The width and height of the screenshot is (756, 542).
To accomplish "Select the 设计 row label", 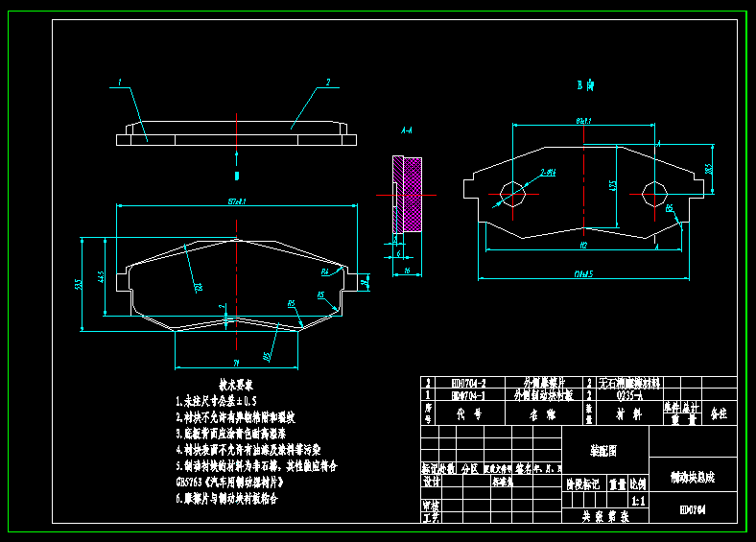I will (x=431, y=482).
